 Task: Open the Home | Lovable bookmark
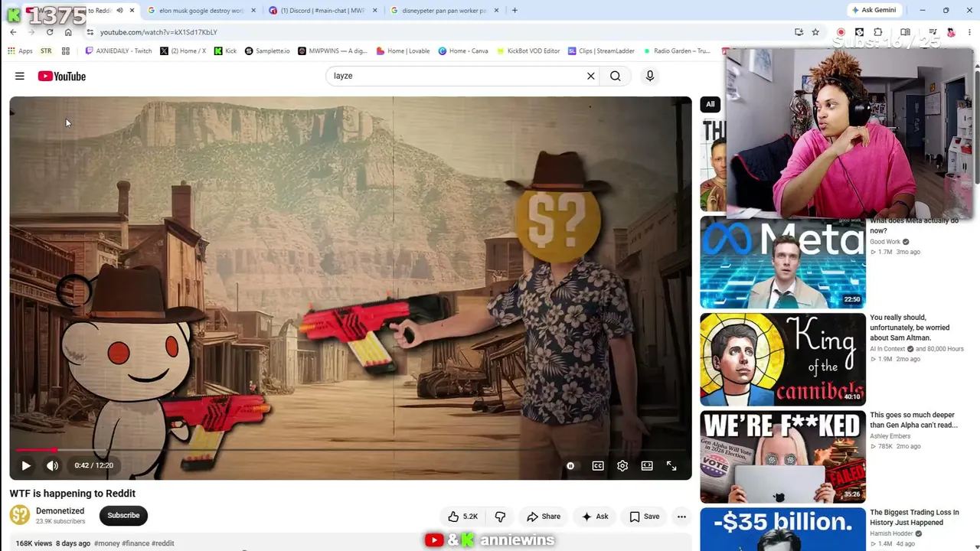tap(403, 51)
